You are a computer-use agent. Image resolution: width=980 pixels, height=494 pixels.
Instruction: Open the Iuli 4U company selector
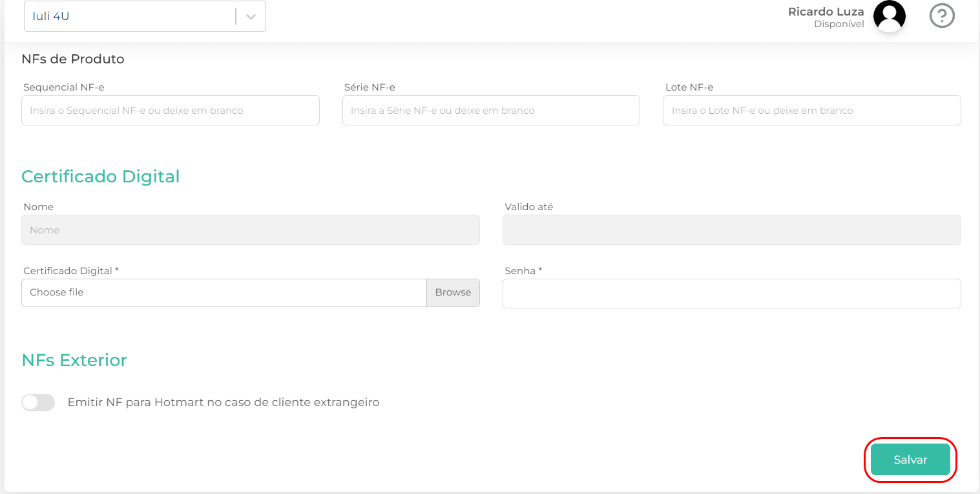click(129, 16)
